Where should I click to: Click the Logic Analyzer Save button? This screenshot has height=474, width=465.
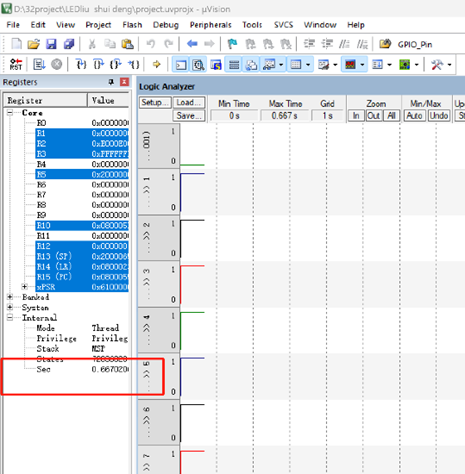[189, 116]
